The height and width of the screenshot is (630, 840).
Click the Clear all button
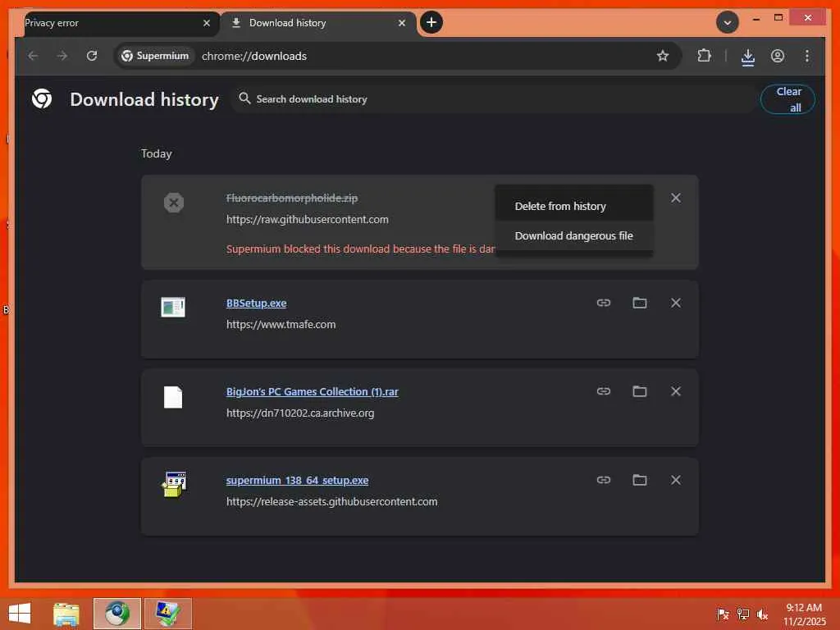[787, 99]
